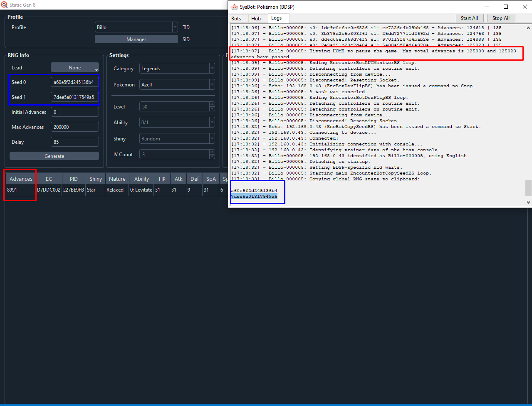
Task: Click the Delay field showing 85
Action: (75, 142)
